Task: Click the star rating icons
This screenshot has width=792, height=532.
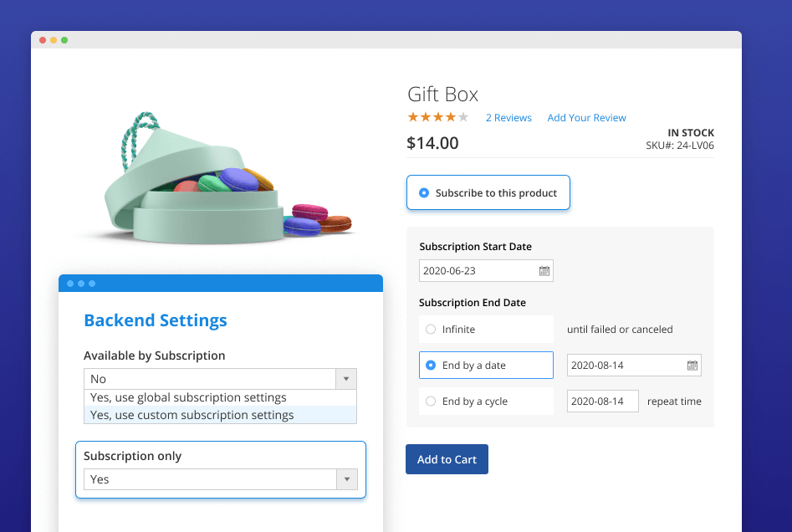Action: tap(437, 118)
